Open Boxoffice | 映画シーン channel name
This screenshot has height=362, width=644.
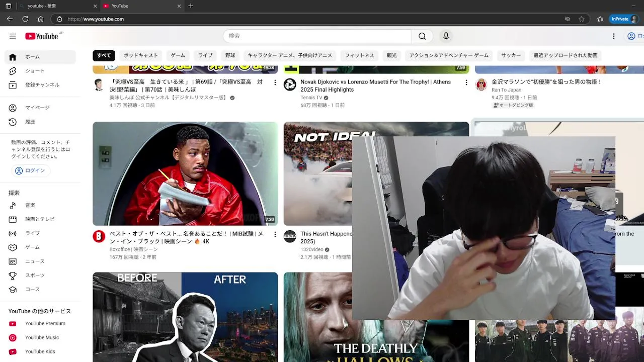pyautogui.click(x=133, y=249)
